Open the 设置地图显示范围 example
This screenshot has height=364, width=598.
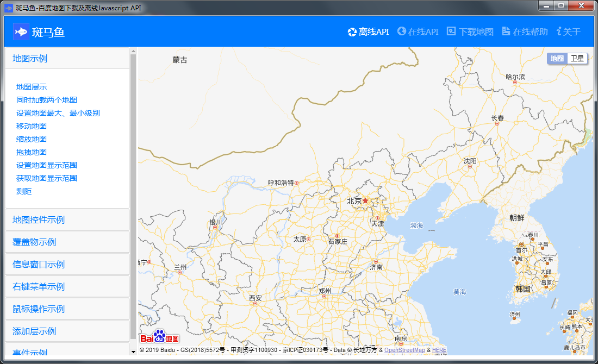point(47,165)
